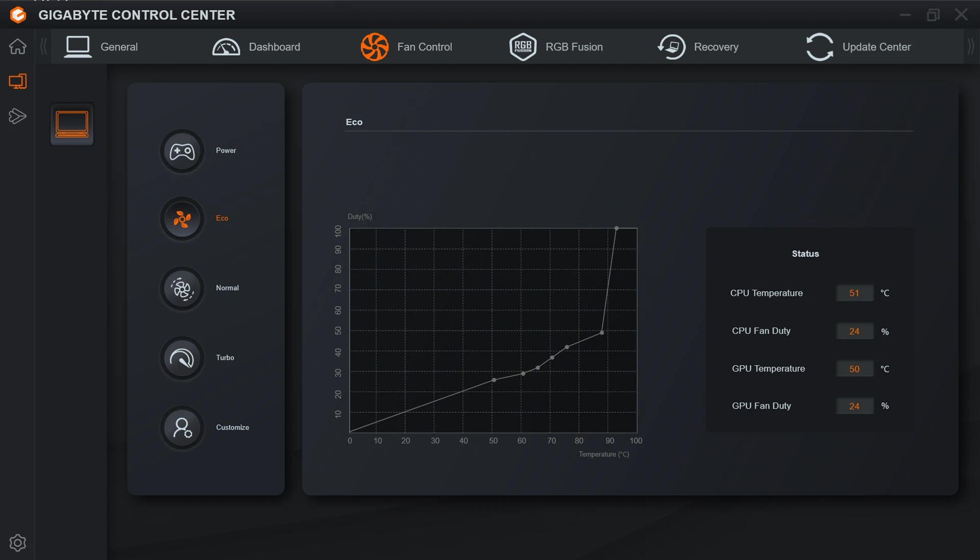Click the arrow-shaped sidebar icon
Viewport: 980px width, 560px height.
[17, 116]
